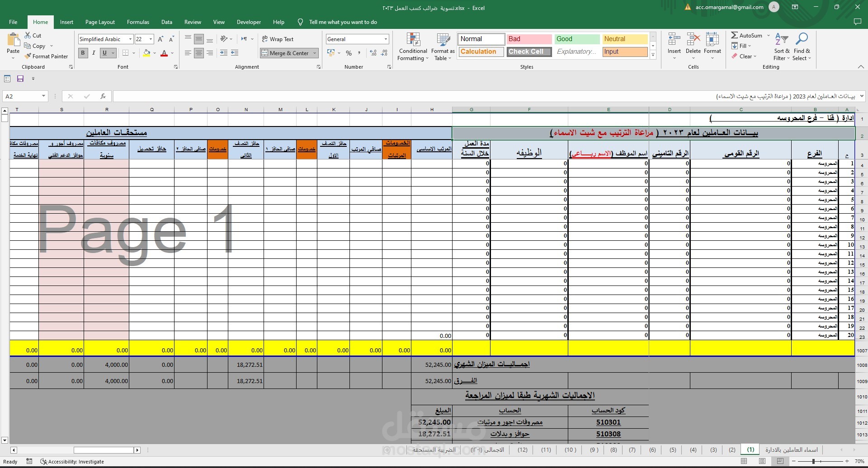The width and height of the screenshot is (868, 468).
Task: Expand the cell styles gallery
Action: (653, 55)
